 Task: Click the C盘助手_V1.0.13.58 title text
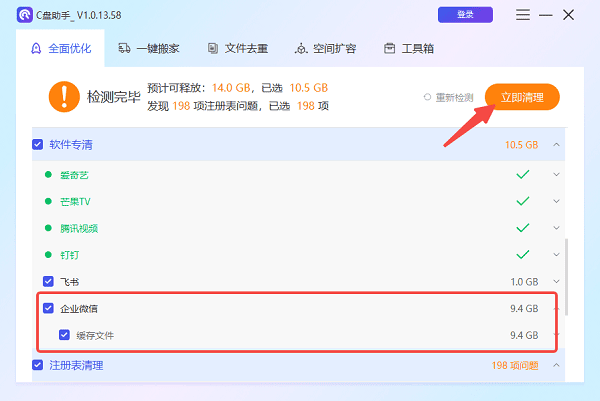(78, 15)
